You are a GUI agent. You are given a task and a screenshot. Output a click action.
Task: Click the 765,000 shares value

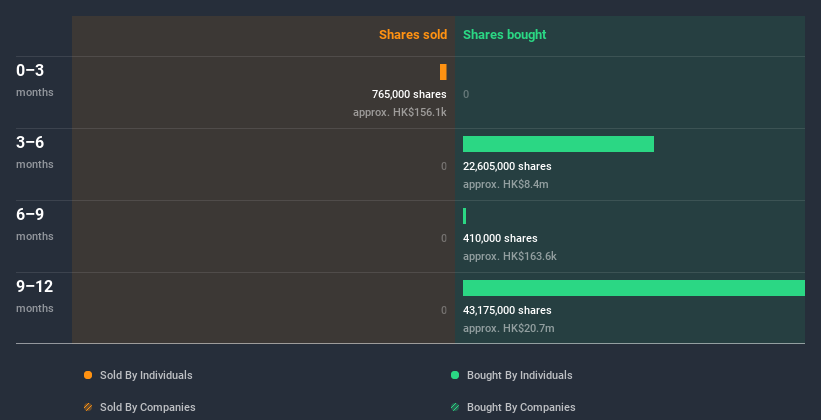(x=409, y=94)
